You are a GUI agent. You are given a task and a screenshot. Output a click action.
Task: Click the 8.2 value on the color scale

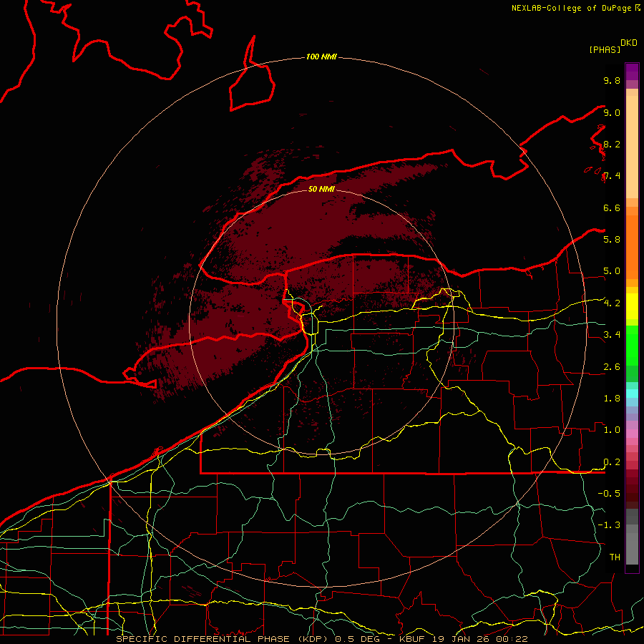[x=612, y=144]
